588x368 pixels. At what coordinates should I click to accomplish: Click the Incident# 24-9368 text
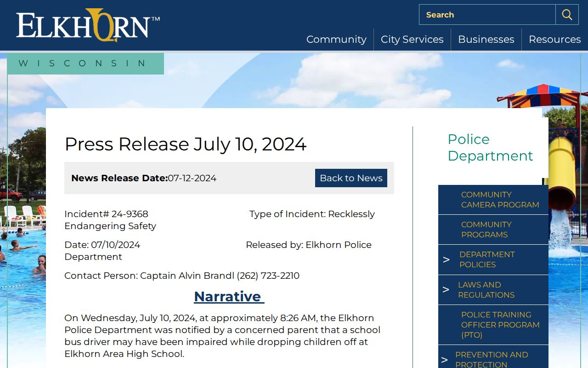[x=106, y=214]
